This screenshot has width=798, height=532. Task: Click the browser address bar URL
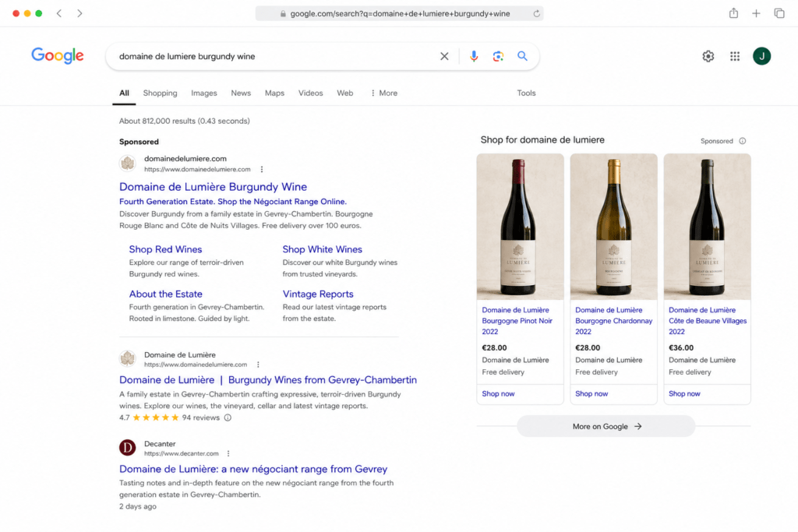tap(400, 14)
